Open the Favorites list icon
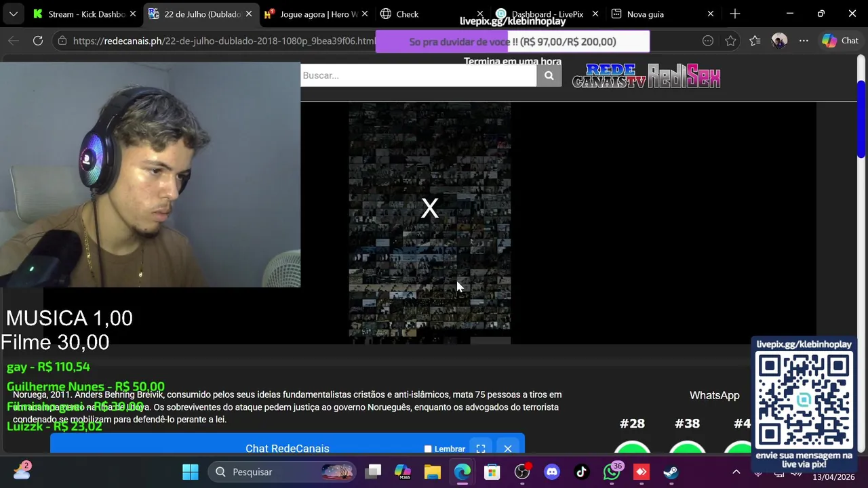 click(755, 41)
